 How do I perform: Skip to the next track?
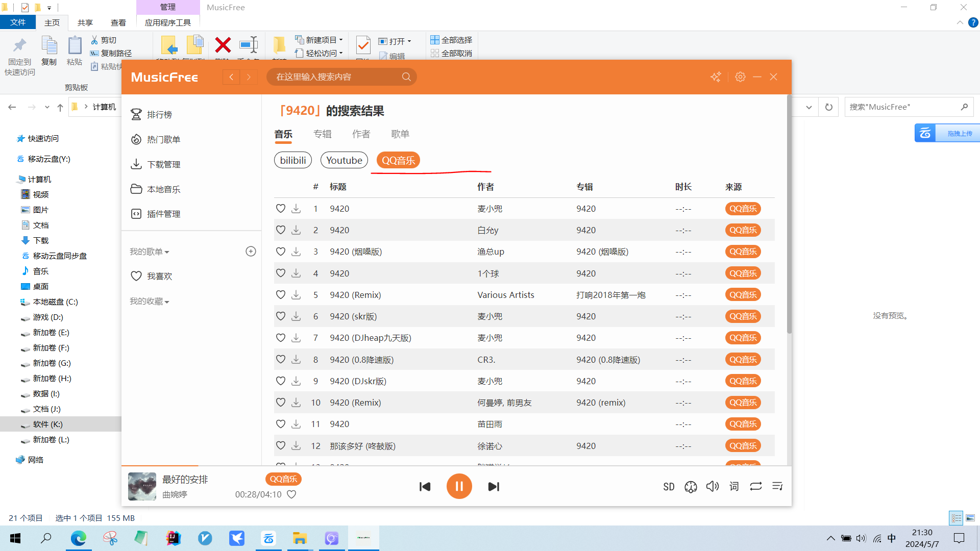(494, 487)
